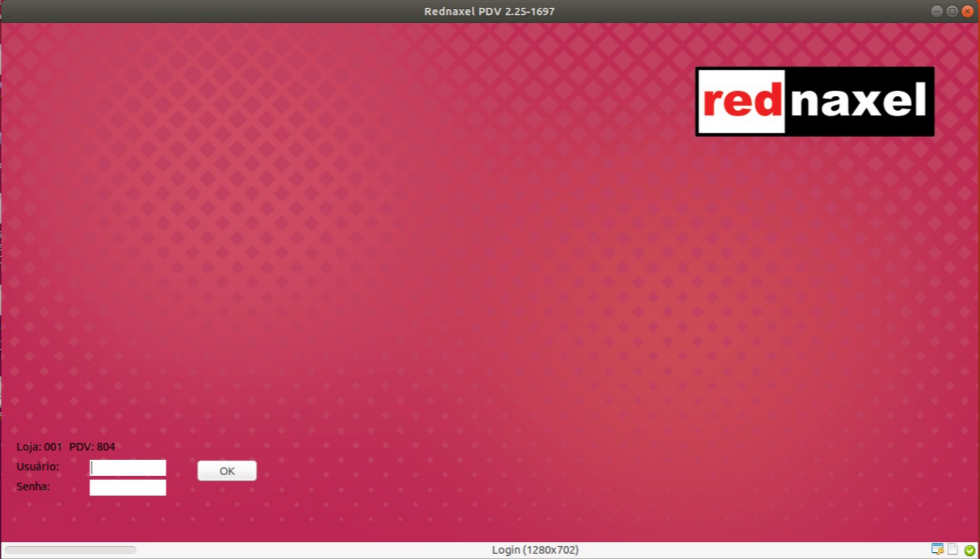Close the Rednaxel PDV window
Image resolution: width=980 pixels, height=559 pixels.
[968, 10]
